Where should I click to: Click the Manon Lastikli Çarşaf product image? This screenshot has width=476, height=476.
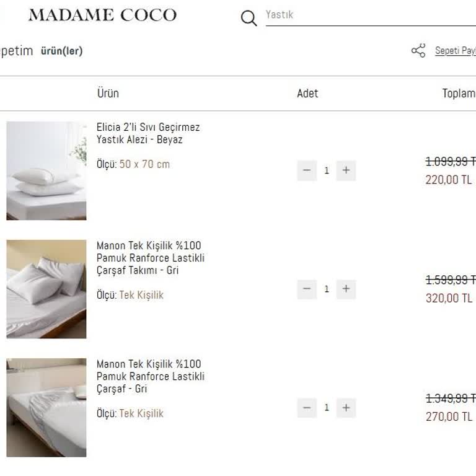[46, 407]
